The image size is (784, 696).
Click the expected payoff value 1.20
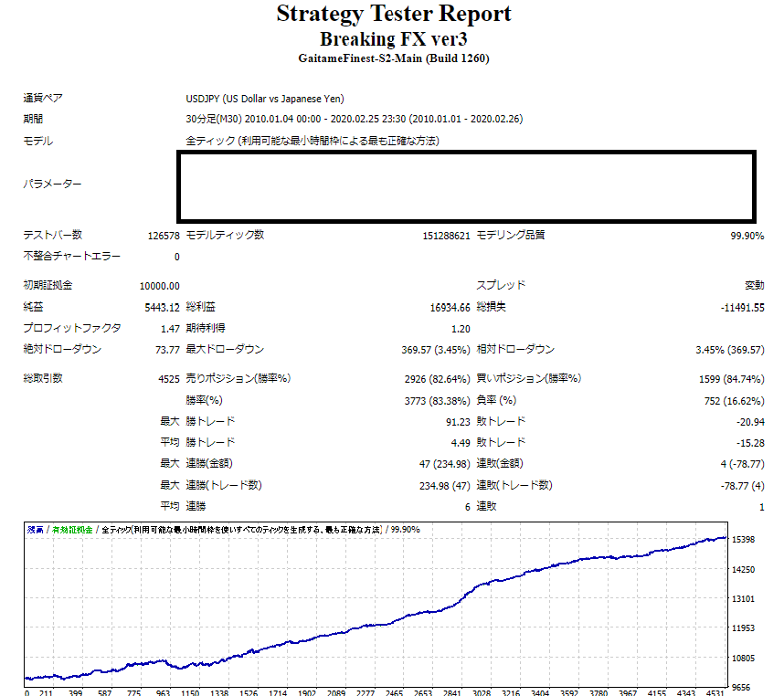(461, 329)
